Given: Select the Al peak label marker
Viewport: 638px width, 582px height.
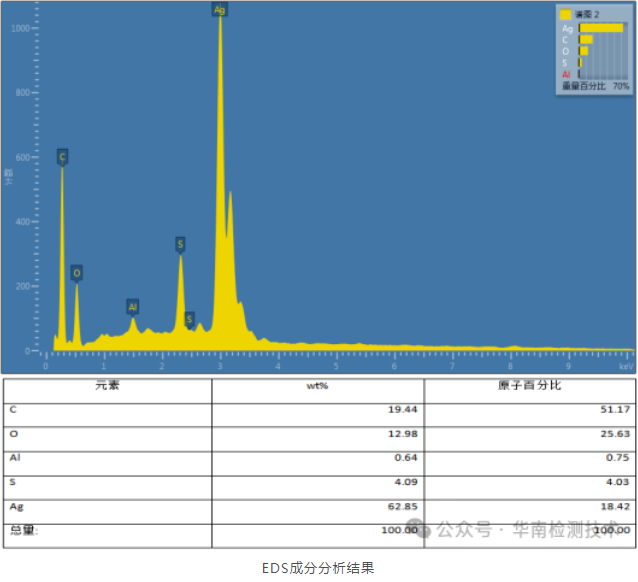Looking at the screenshot, I should 132,306.
